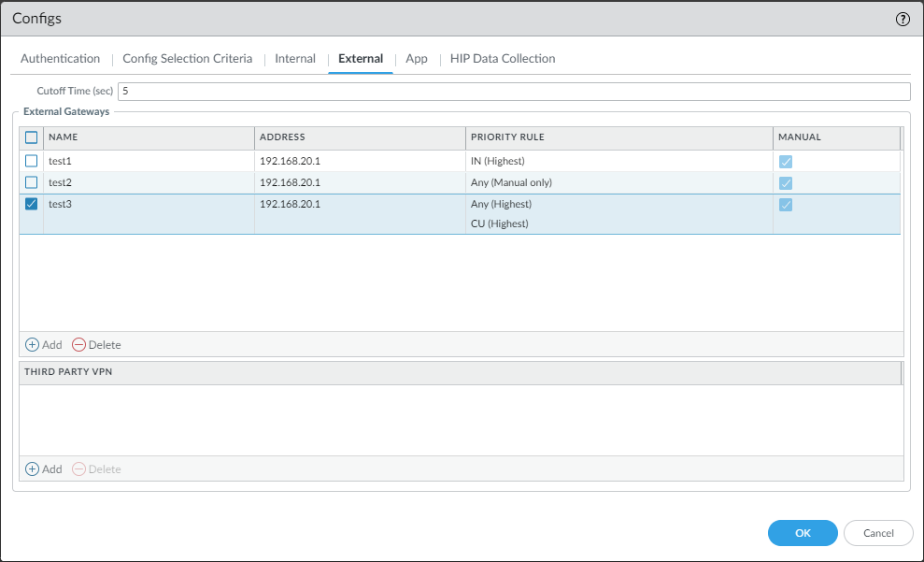Toggle the select-all checkbox in table header

32,137
